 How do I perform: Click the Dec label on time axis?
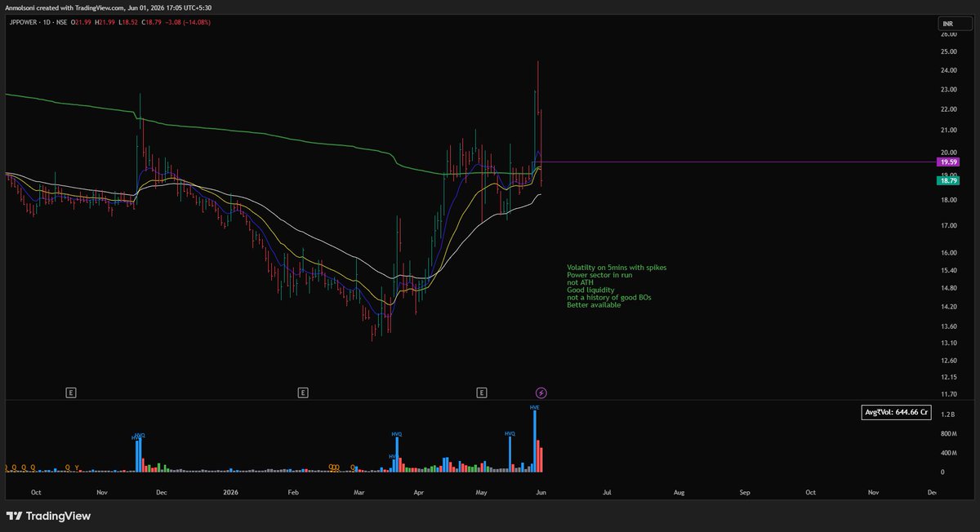pos(161,493)
